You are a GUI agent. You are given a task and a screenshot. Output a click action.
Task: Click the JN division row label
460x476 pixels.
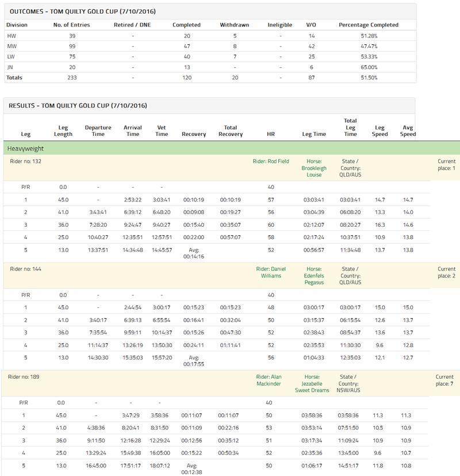click(x=10, y=67)
